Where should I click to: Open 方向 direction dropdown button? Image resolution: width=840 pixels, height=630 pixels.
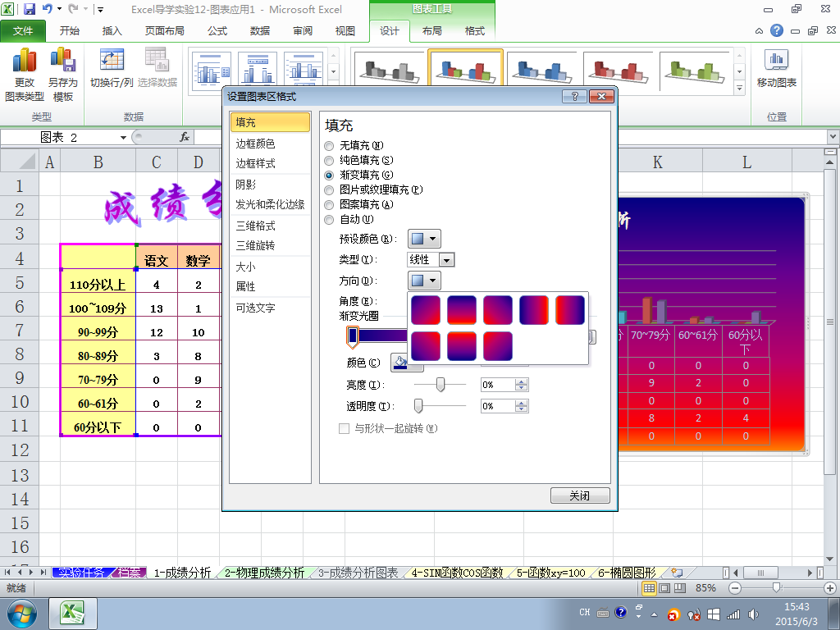click(424, 281)
